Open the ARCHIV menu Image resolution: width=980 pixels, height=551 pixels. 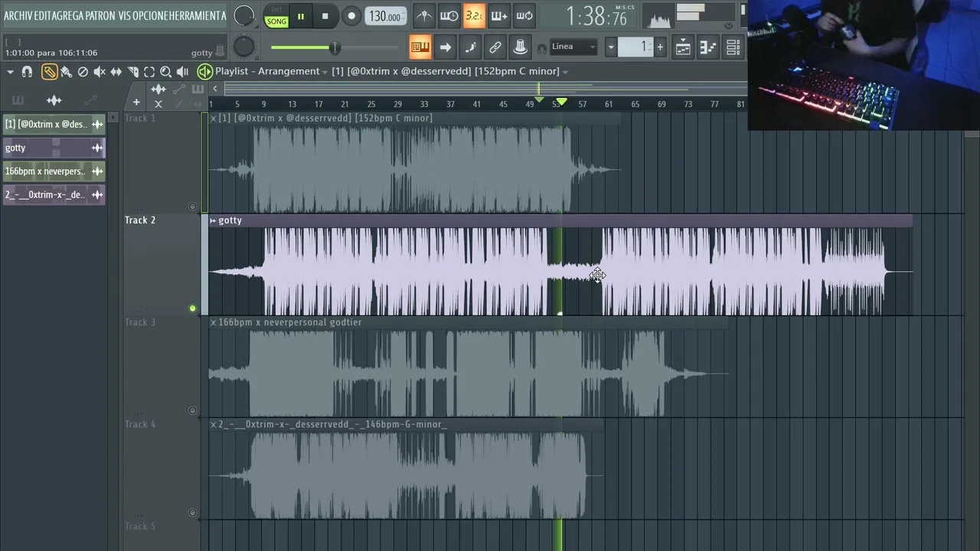(x=19, y=16)
